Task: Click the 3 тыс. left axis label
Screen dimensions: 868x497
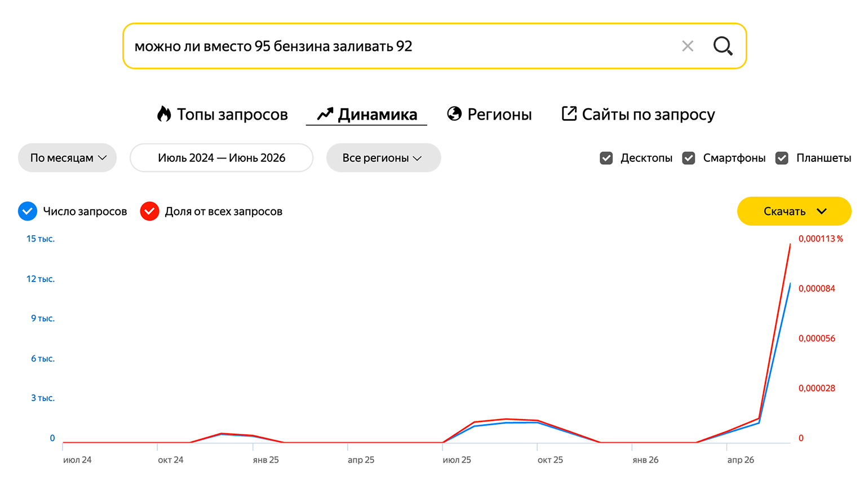Action: [43, 398]
